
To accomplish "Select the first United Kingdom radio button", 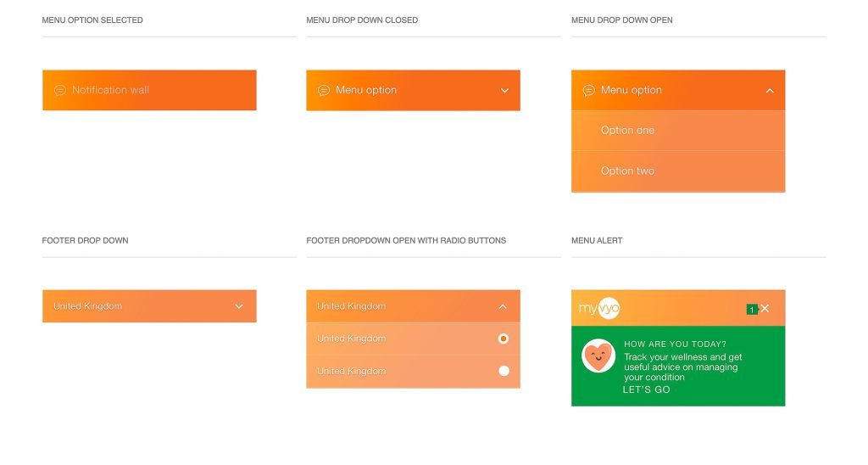I will pos(504,339).
